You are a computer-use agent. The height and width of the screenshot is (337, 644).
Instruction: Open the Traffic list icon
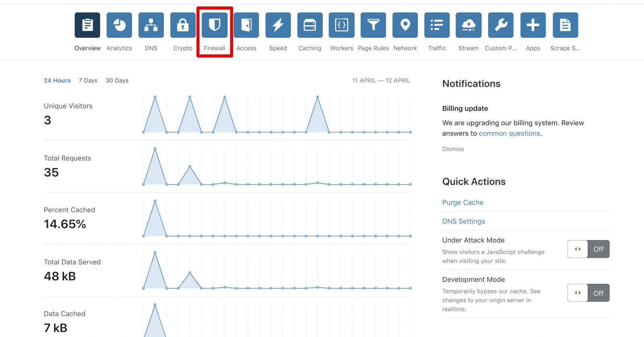coord(437,25)
